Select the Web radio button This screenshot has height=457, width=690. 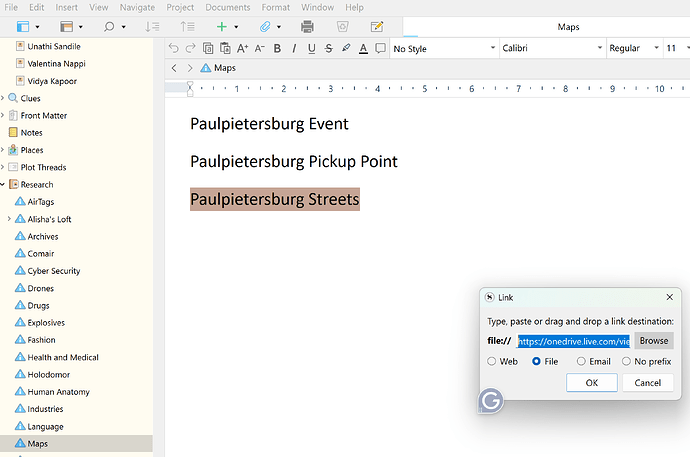point(492,362)
